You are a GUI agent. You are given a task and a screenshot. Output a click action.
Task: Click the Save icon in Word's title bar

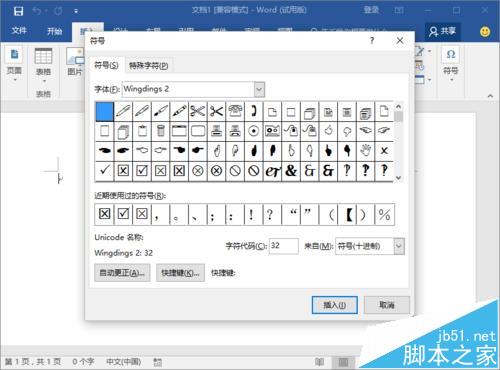18,11
